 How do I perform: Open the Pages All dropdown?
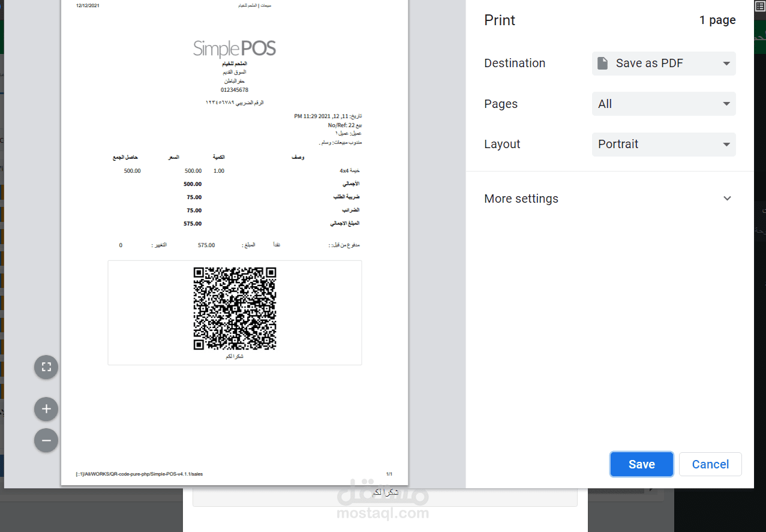point(663,104)
